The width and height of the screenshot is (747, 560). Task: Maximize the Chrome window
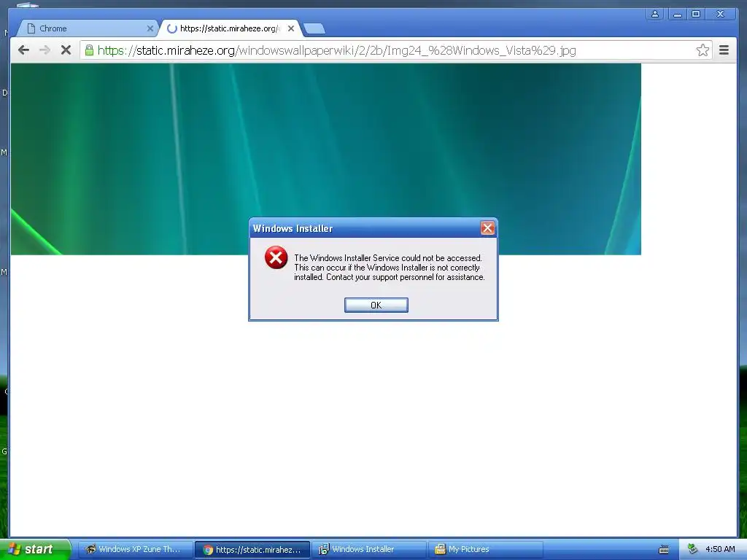[x=696, y=15]
